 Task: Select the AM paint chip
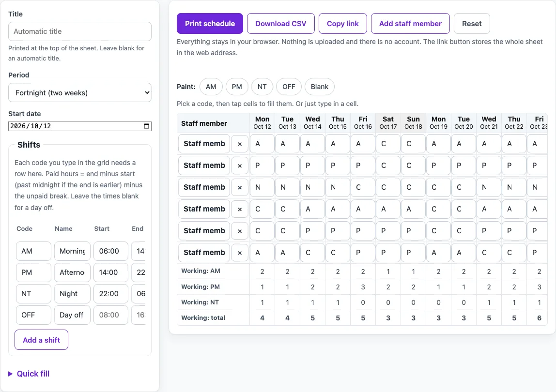211,87
